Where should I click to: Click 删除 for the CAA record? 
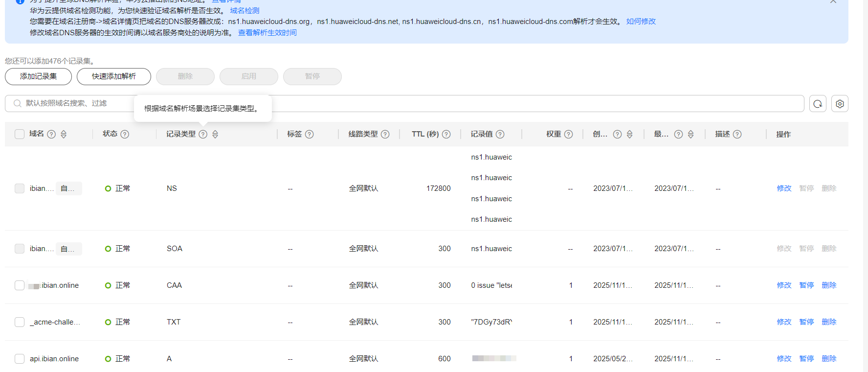point(829,285)
